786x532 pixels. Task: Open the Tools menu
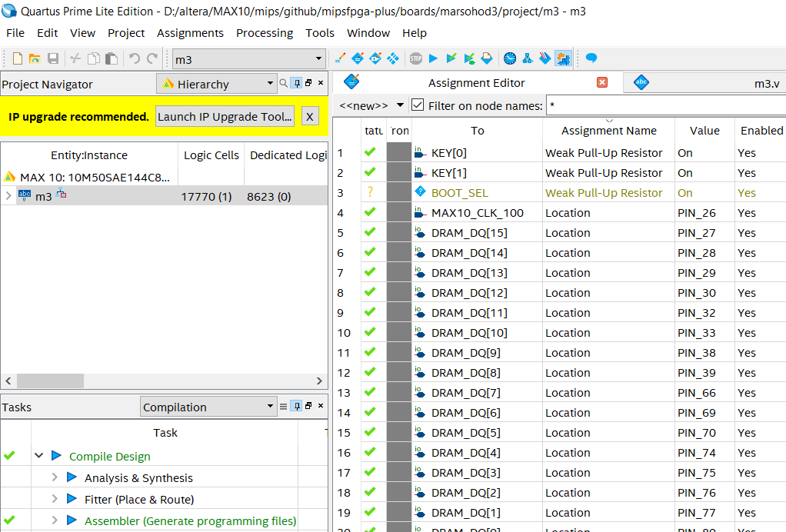click(x=320, y=33)
